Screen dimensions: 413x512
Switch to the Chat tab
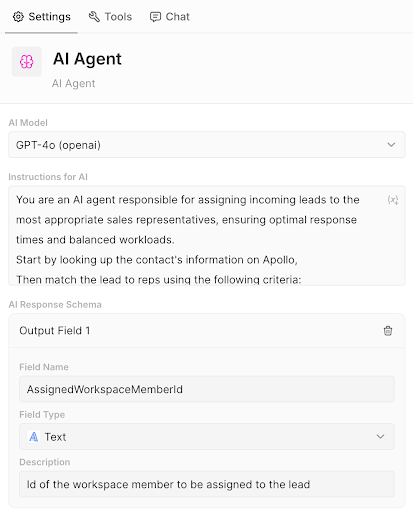(x=170, y=17)
